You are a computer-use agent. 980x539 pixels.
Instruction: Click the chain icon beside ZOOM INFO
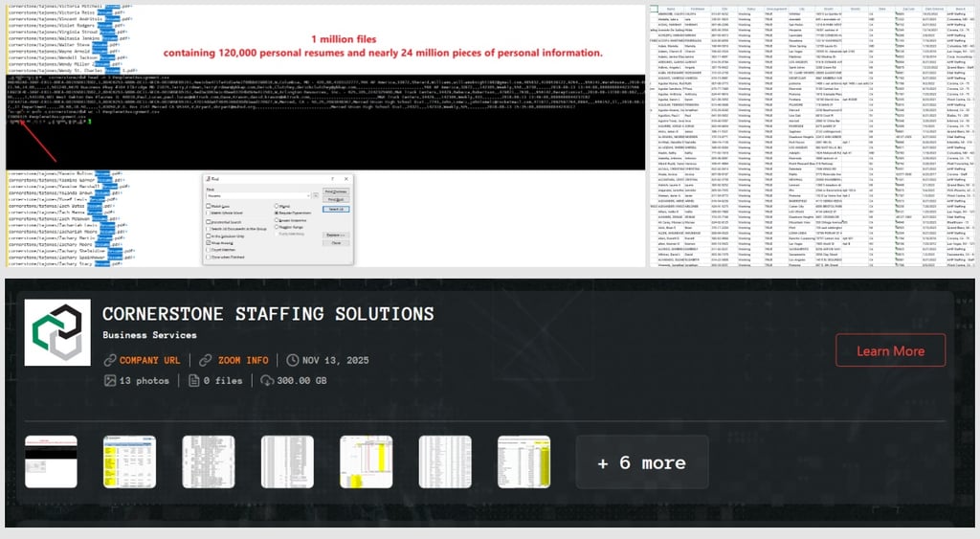coord(205,360)
